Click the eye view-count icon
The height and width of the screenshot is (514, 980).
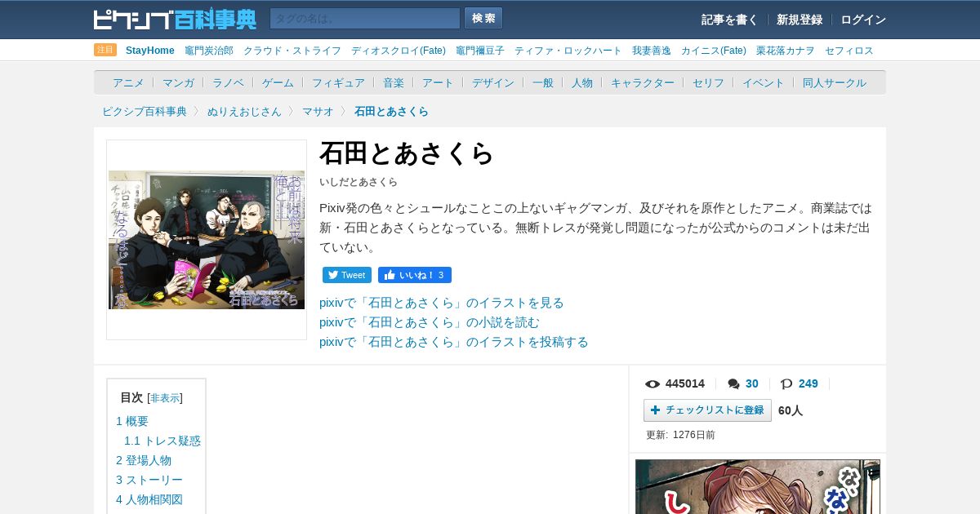click(x=653, y=384)
